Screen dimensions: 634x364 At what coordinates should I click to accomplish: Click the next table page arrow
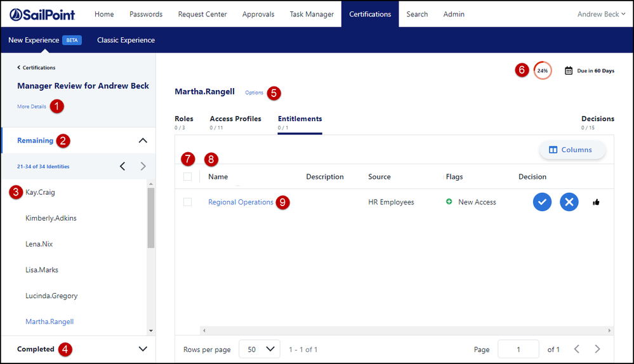(597, 349)
